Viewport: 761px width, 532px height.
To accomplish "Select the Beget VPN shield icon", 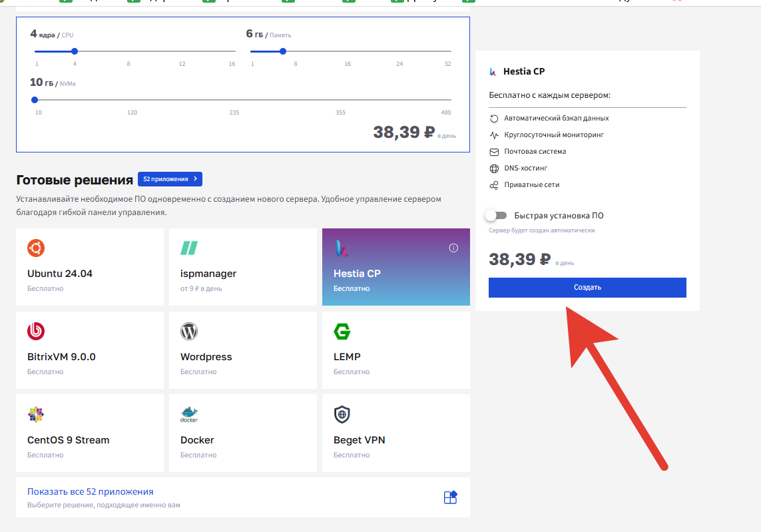I will pos(342,414).
